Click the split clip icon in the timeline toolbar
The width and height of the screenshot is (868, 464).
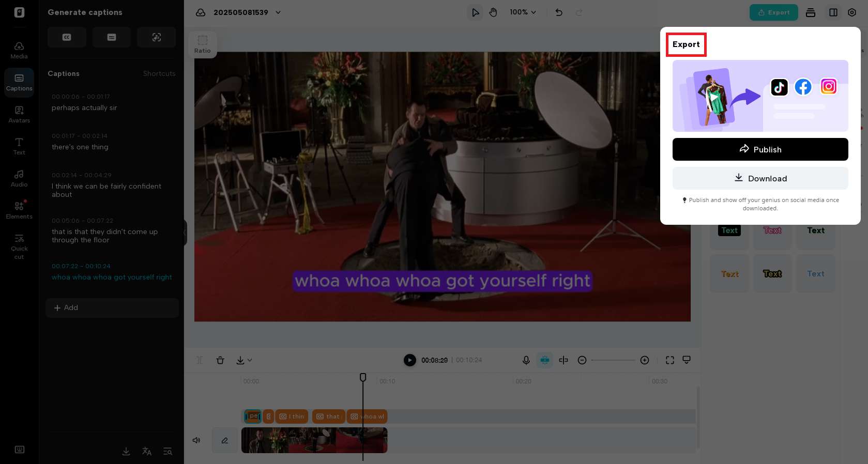(200, 360)
